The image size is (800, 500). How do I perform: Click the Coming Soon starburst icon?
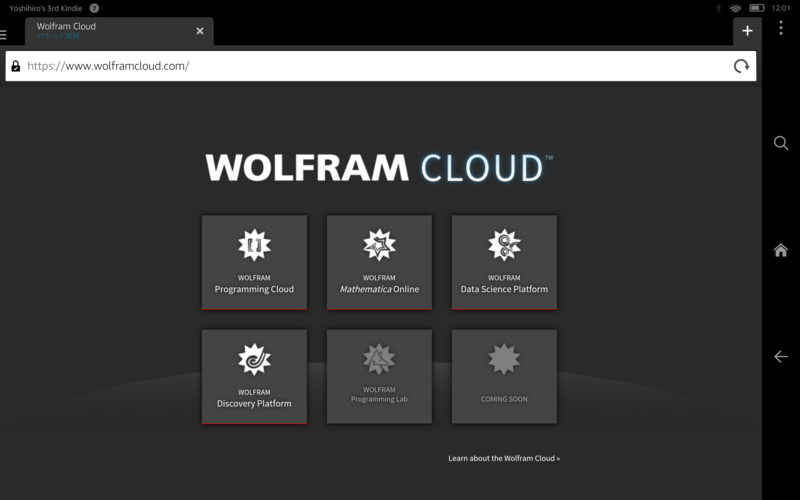tap(504, 359)
